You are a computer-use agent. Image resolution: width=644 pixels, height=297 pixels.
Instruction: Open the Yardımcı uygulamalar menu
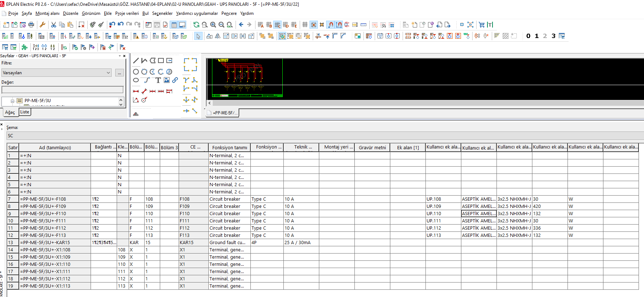pyautogui.click(x=197, y=13)
